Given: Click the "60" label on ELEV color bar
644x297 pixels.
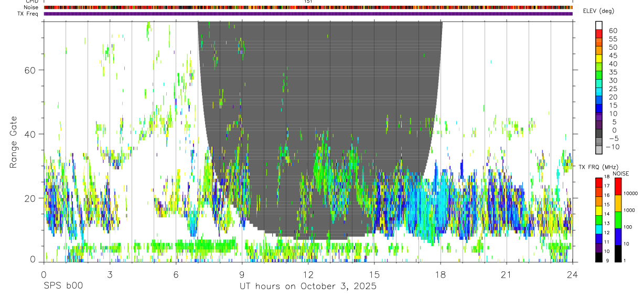Looking at the screenshot, I should [x=613, y=31].
